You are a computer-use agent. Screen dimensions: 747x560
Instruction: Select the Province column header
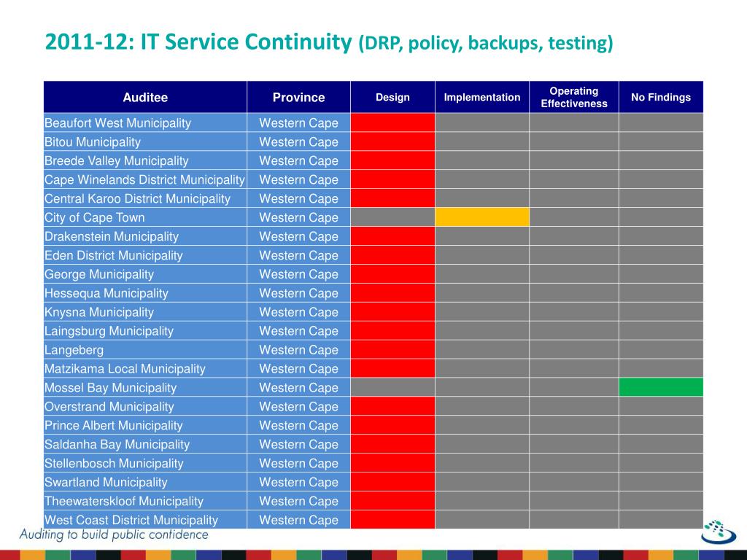(298, 97)
